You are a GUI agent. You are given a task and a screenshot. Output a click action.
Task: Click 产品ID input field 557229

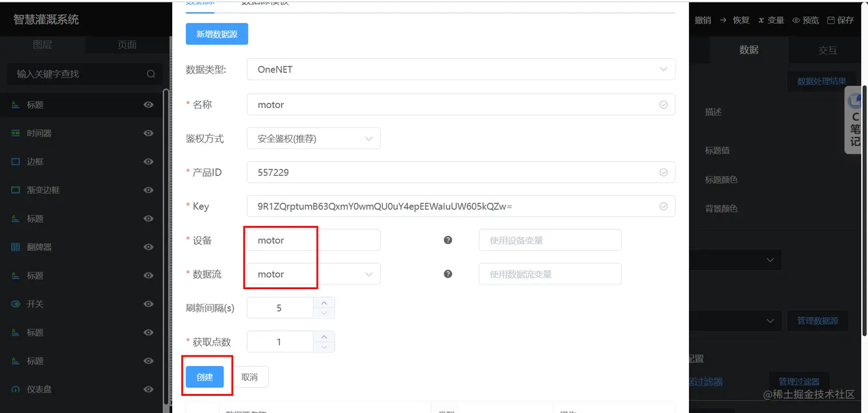tap(461, 172)
